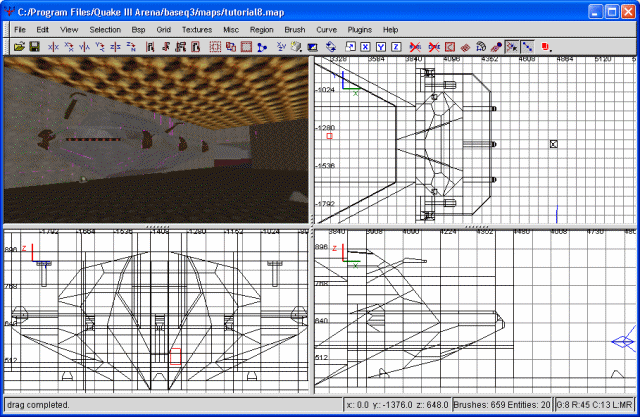Image resolution: width=640 pixels, height=417 pixels.
Task: Select the small red entity box in the top view
Action: (330, 136)
